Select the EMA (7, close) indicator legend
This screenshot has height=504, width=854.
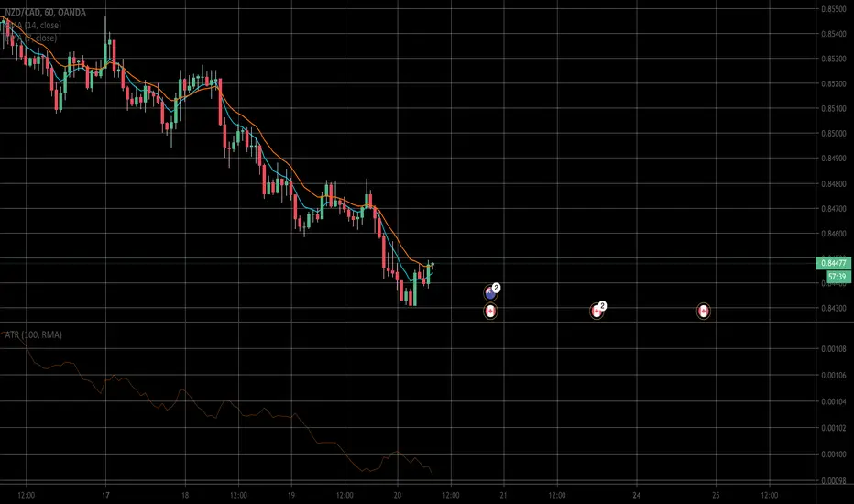click(x=31, y=38)
